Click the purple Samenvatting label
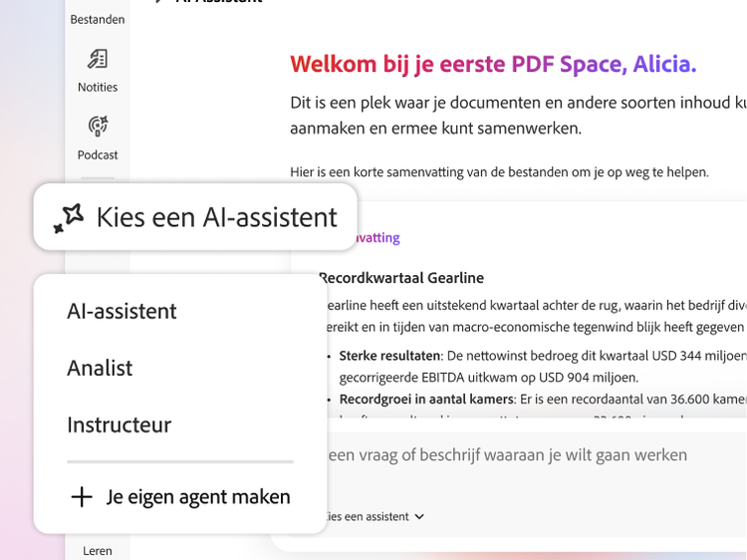747x560 pixels. [376, 237]
